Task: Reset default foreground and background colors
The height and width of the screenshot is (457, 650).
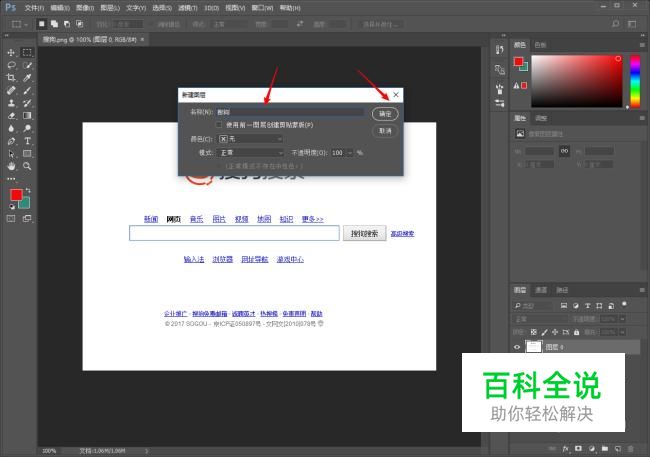Action: pos(12,206)
